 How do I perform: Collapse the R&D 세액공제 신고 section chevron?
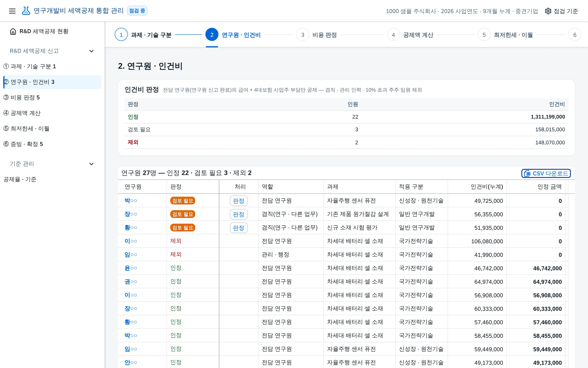click(91, 51)
